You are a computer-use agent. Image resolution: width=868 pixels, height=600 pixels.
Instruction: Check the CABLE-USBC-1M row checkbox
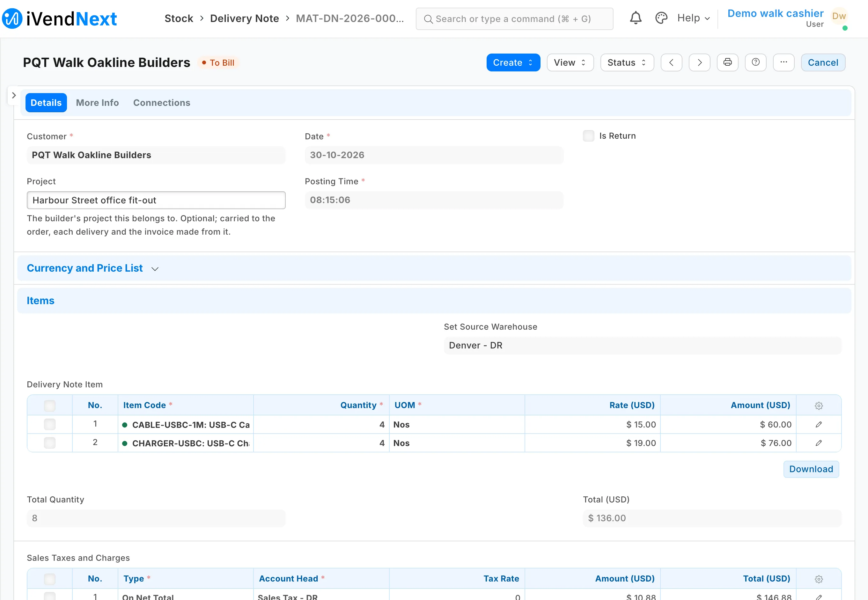[50, 424]
